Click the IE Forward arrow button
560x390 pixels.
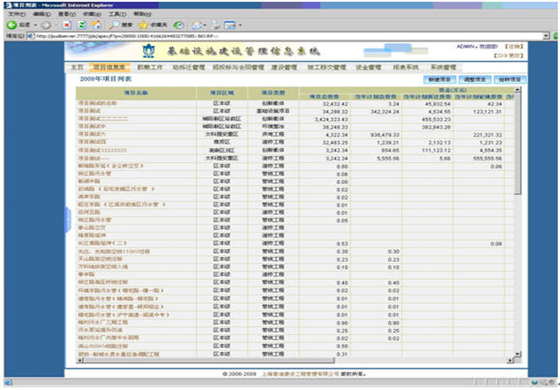[46, 25]
